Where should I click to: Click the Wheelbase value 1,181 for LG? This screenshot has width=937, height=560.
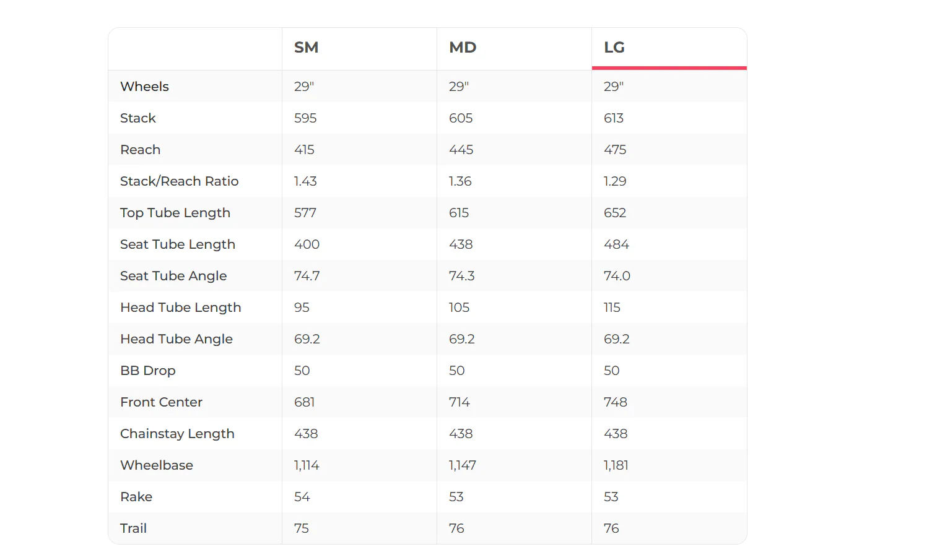coord(616,465)
